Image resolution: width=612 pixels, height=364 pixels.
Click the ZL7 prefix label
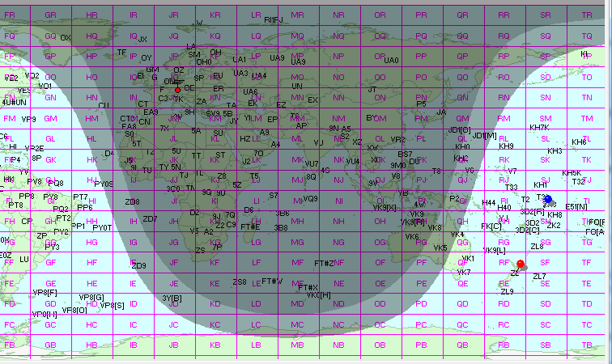click(539, 277)
